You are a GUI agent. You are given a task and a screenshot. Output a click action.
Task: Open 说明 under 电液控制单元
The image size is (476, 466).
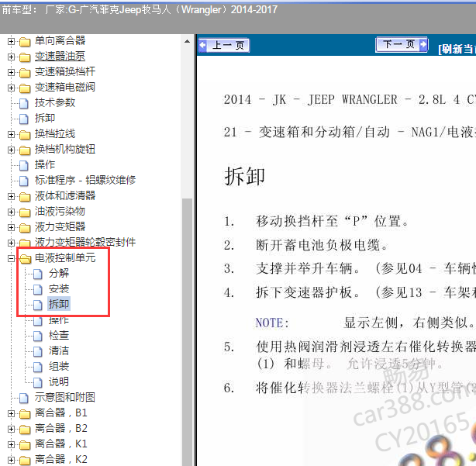(x=59, y=381)
